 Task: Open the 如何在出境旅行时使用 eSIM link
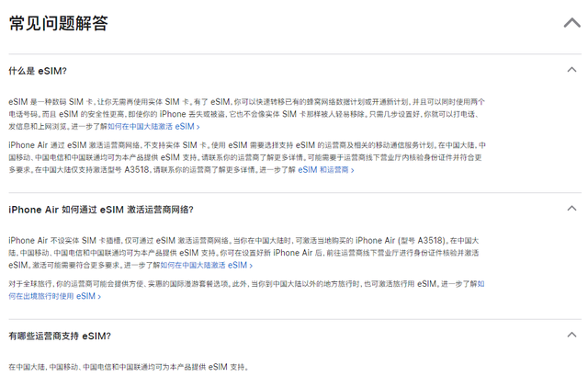pyautogui.click(x=51, y=296)
